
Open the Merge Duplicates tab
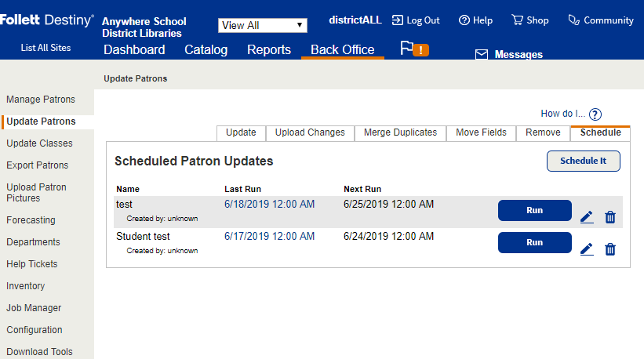(400, 132)
